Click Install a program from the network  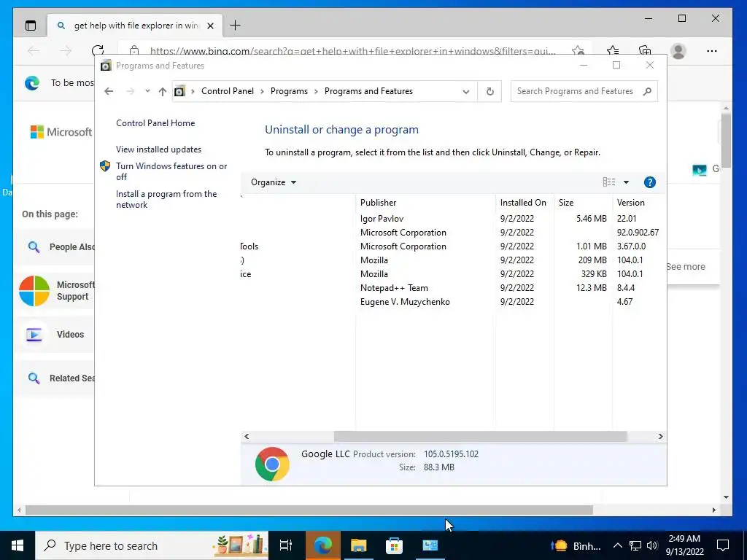click(x=166, y=200)
